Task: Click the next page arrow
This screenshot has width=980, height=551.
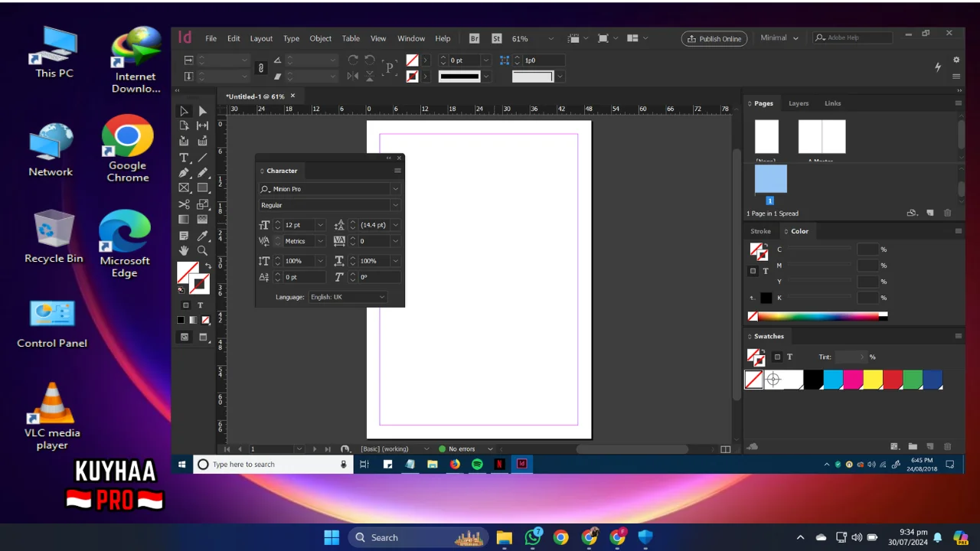Action: click(x=314, y=449)
